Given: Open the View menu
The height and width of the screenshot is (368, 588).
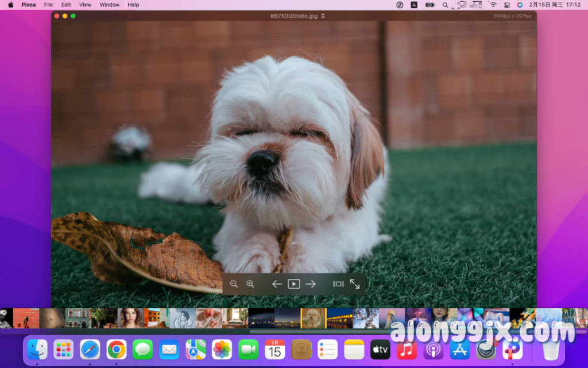Looking at the screenshot, I should [x=85, y=5].
